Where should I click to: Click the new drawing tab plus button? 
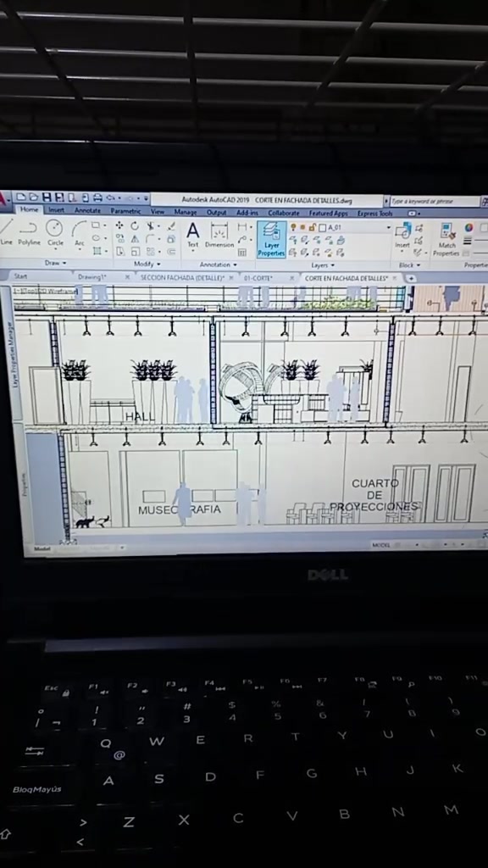tap(411, 278)
